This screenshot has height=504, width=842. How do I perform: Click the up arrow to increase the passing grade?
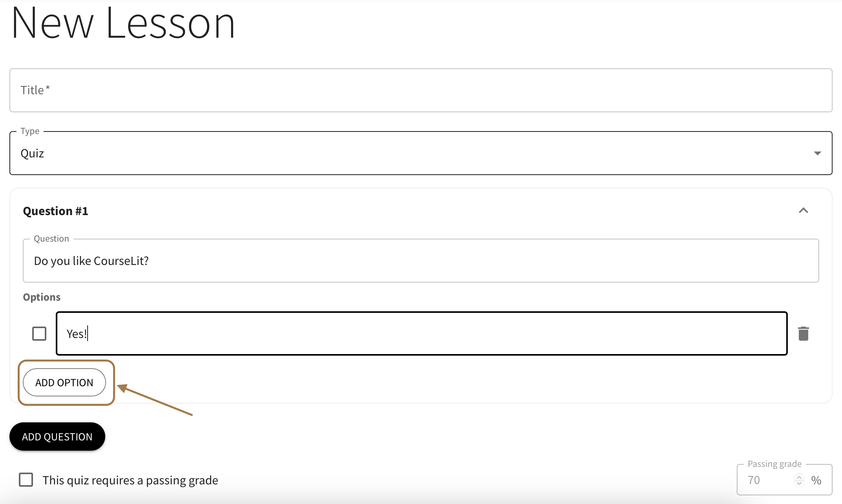799,476
